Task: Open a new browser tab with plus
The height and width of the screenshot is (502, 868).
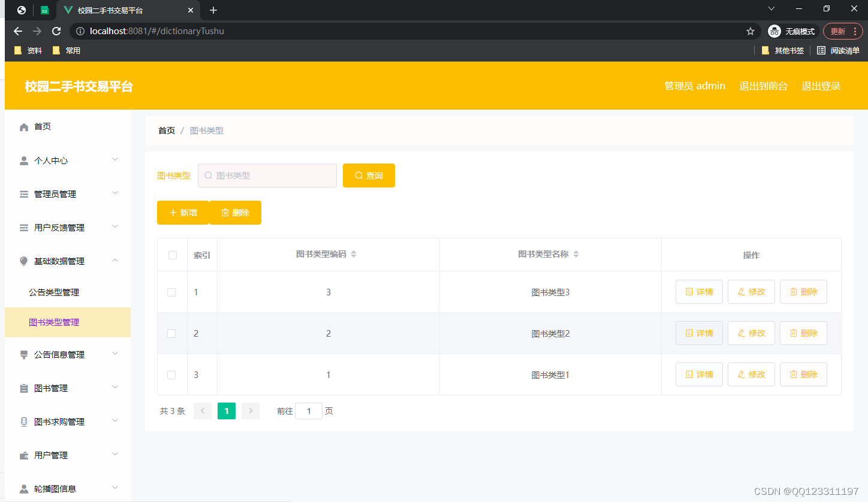Action: point(213,10)
